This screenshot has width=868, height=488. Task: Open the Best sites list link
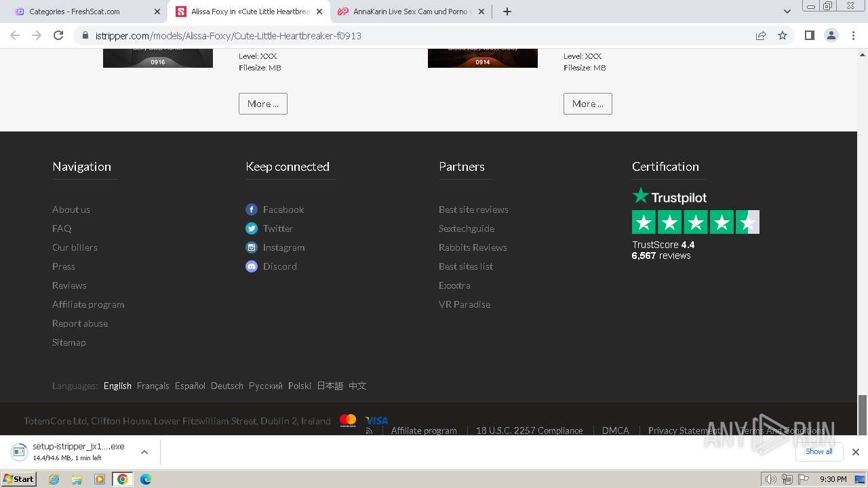[466, 266]
